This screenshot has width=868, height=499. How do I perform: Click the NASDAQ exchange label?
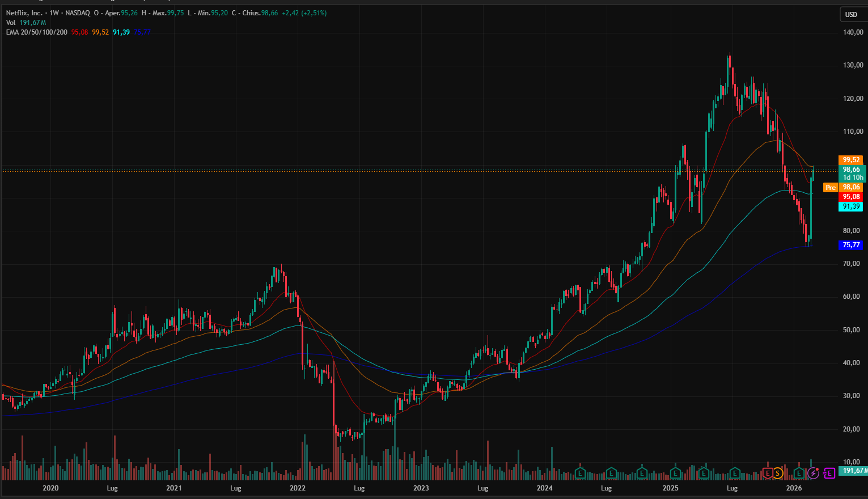[x=78, y=13]
